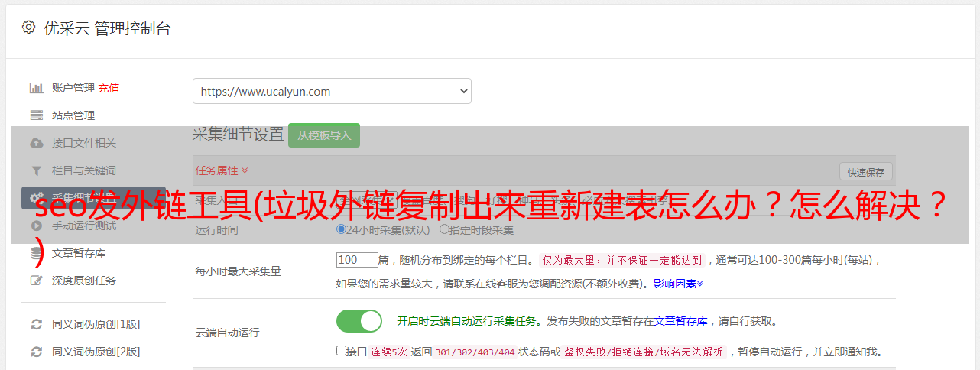This screenshot has height=370, width=980.
Task: Open 站点管理 via its server icon
Action: pos(36,115)
